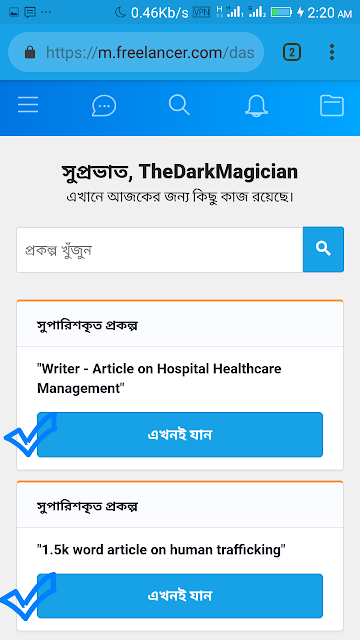Open the browser tab switcher showing 2
Viewport: 360px width, 640px height.
click(x=292, y=52)
